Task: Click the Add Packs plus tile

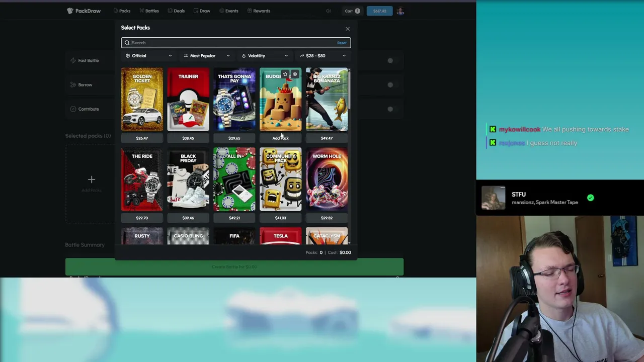Action: click(x=91, y=184)
